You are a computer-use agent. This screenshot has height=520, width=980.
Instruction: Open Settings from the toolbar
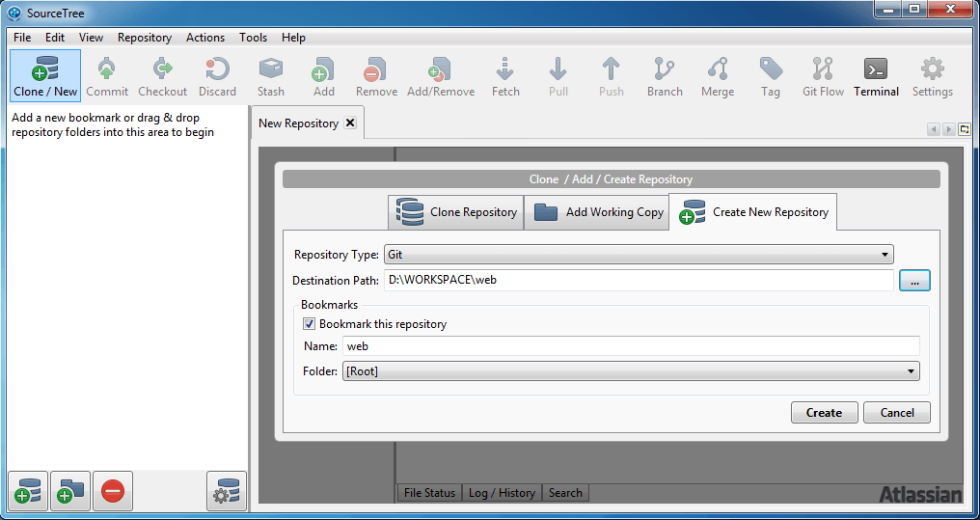tap(932, 75)
